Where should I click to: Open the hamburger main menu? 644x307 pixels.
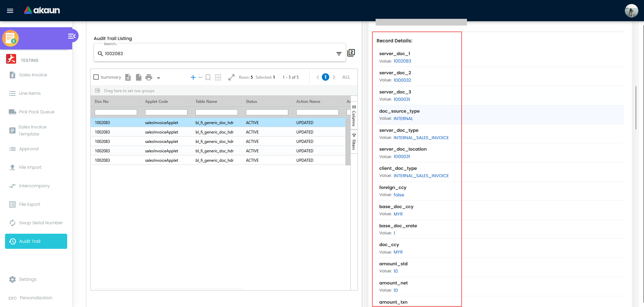10,11
